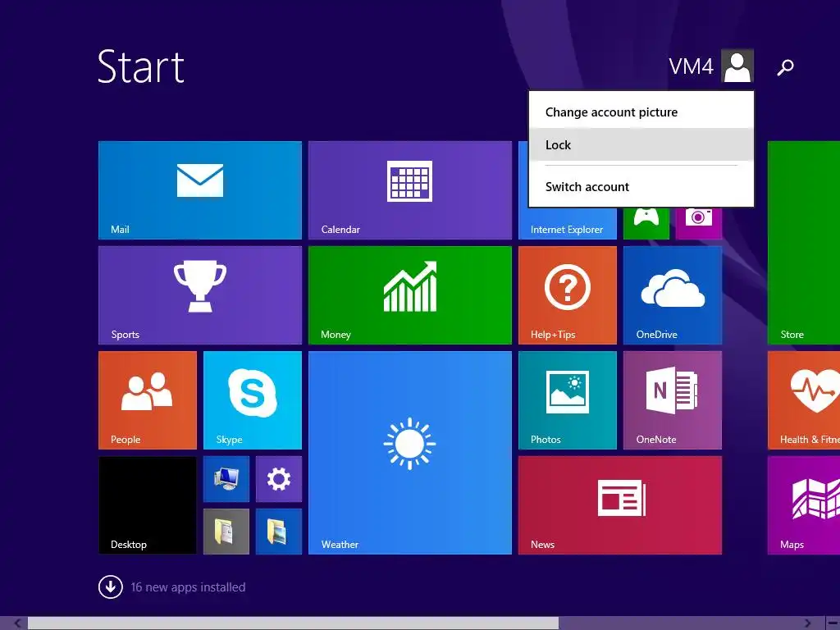Open the Money tile
Image resolution: width=840 pixels, height=630 pixels.
pos(410,295)
